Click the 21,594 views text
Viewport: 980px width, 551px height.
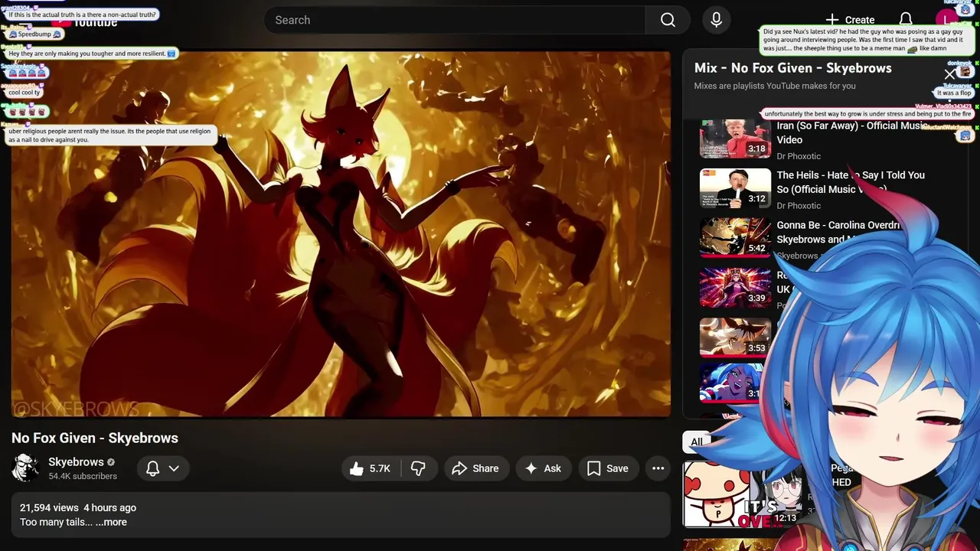[49, 507]
